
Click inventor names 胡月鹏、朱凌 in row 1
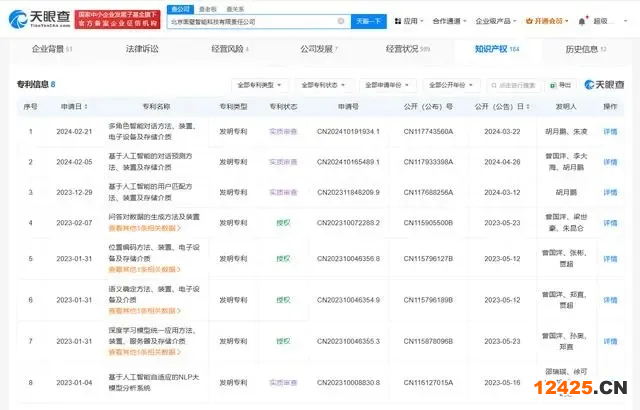pos(566,131)
